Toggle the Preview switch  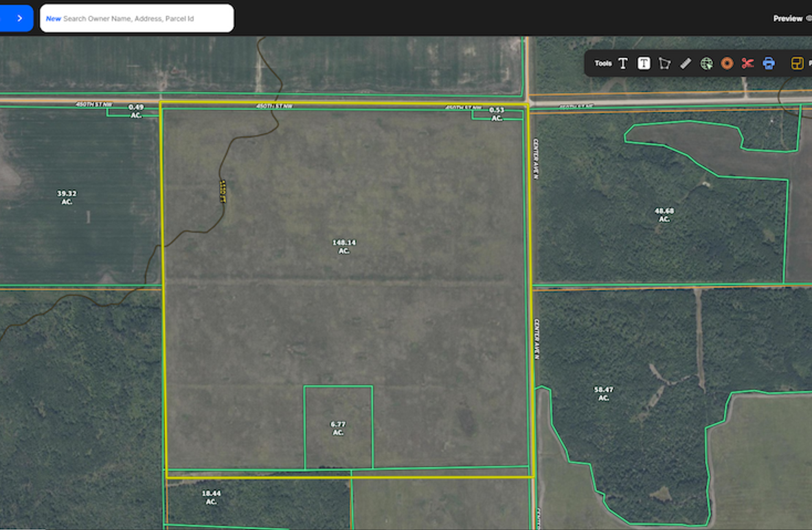808,19
